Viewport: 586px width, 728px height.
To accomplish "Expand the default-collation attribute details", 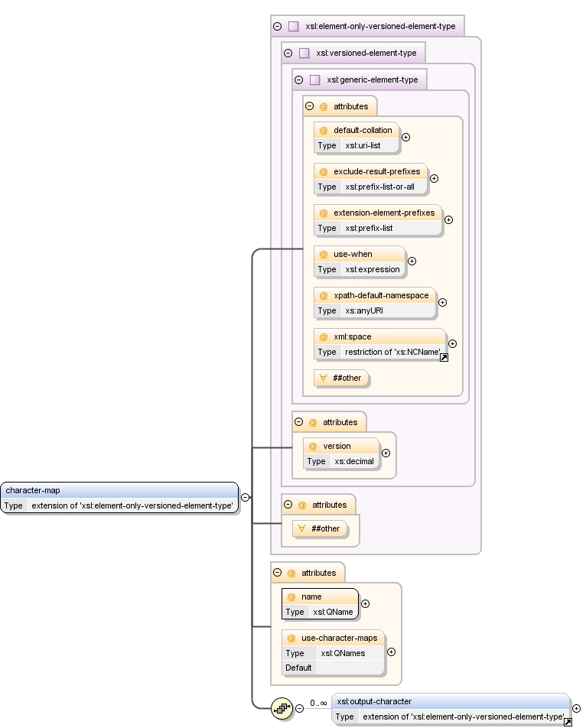I will pos(405,138).
